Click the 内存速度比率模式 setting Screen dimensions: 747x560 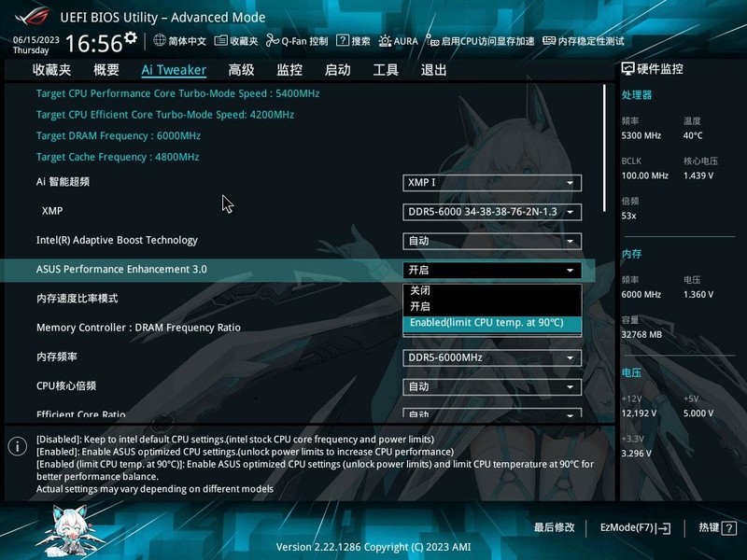pos(78,299)
